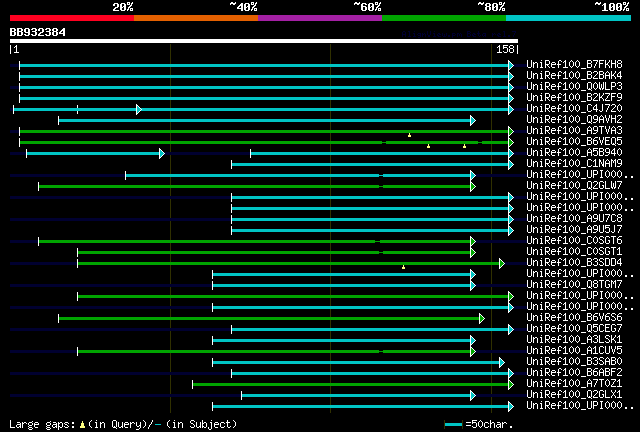
Task: Select label UniRef100_C0SGT6
Action: pos(574,241)
